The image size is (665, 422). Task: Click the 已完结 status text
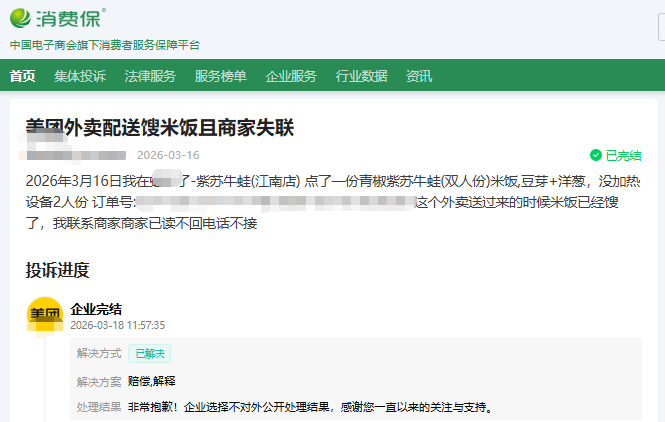[623, 155]
